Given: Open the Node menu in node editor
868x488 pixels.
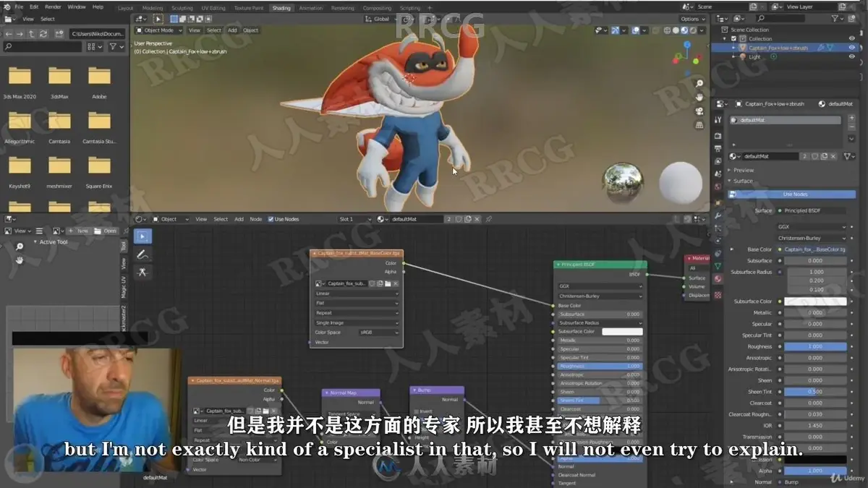Looking at the screenshot, I should [255, 219].
